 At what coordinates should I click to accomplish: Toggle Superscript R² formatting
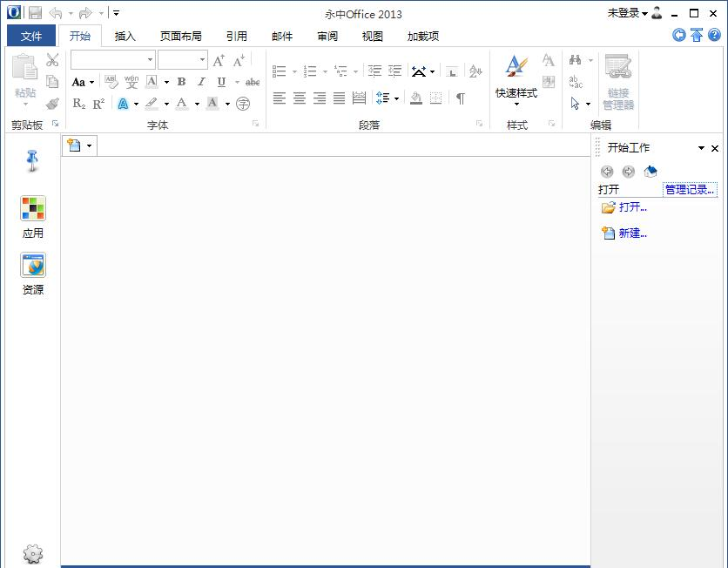tap(98, 104)
